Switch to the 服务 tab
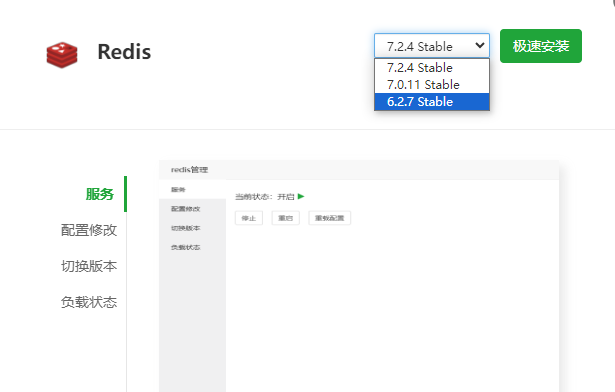This screenshot has height=392, width=615. point(100,194)
